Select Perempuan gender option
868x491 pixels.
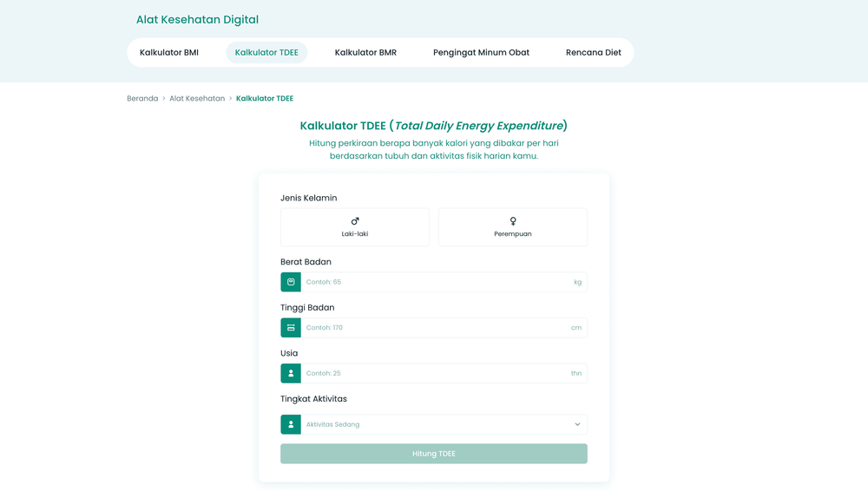[513, 227]
